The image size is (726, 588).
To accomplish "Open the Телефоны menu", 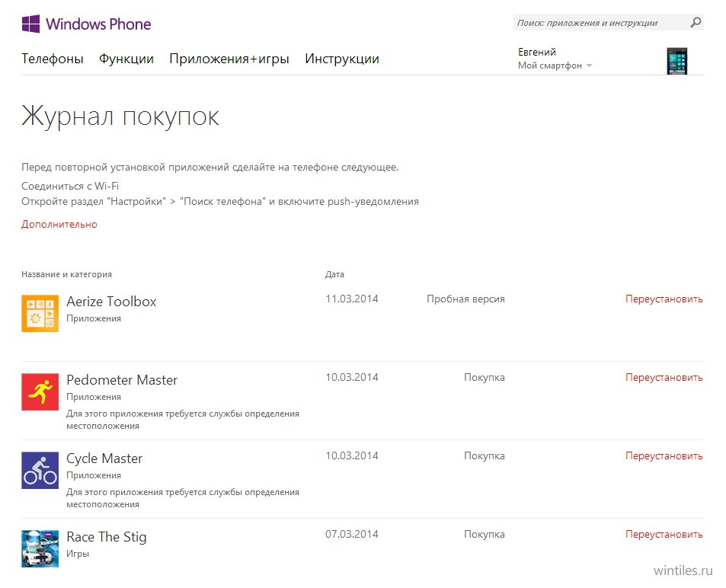I will [x=53, y=59].
